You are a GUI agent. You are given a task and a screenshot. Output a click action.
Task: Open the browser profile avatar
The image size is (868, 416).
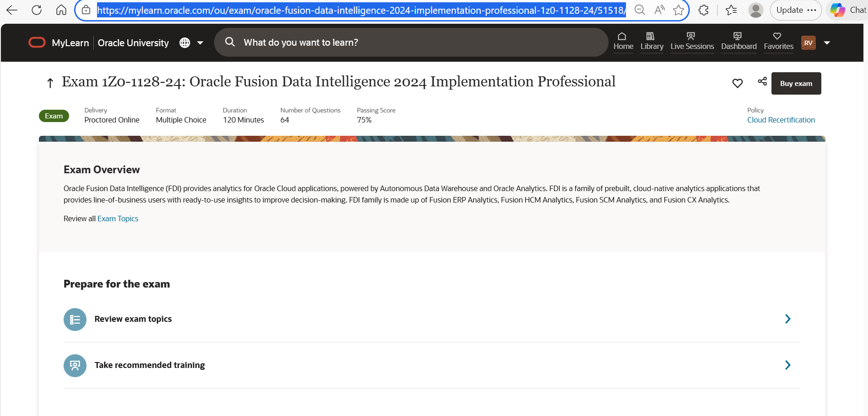(756, 10)
